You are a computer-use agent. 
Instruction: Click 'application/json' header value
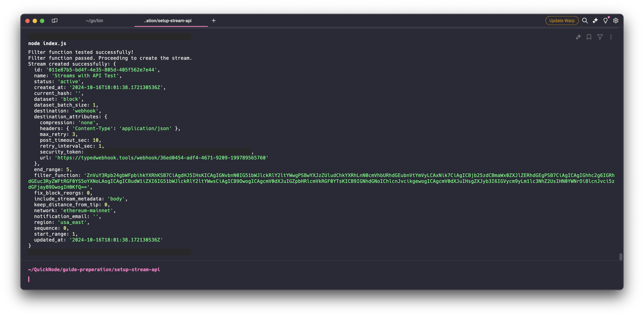pos(146,128)
